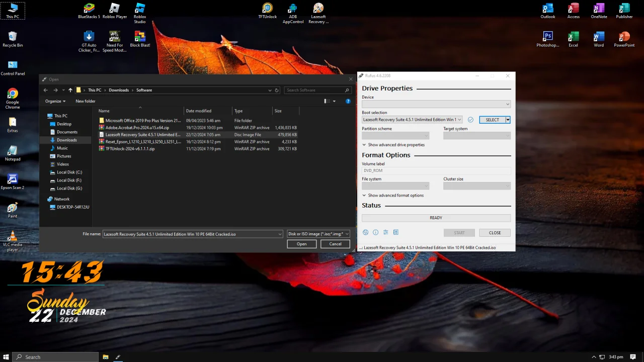The width and height of the screenshot is (644, 362).
Task: Open file type filter Disk or ISO image
Action: (x=318, y=234)
